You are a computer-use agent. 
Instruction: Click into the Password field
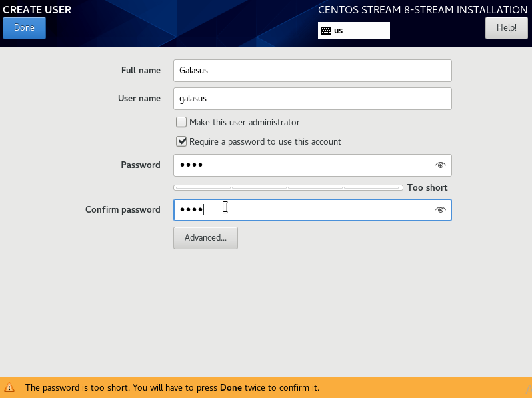pos(312,165)
